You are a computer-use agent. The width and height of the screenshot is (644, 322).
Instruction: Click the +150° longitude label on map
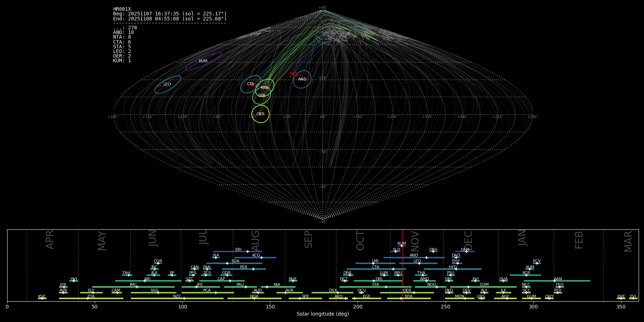147,117
